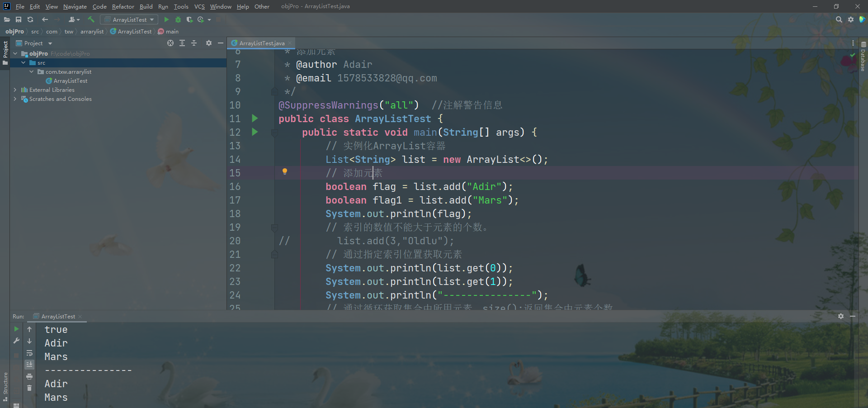Click the src breadcrumb
The width and height of the screenshot is (868, 408).
click(x=35, y=31)
